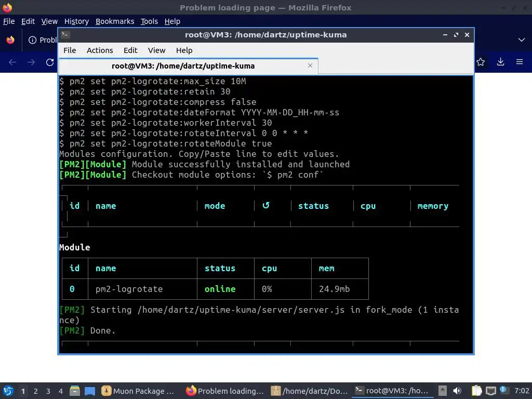Open the Firefox downloads panel
The height and width of the screenshot is (399, 532).
click(x=500, y=62)
